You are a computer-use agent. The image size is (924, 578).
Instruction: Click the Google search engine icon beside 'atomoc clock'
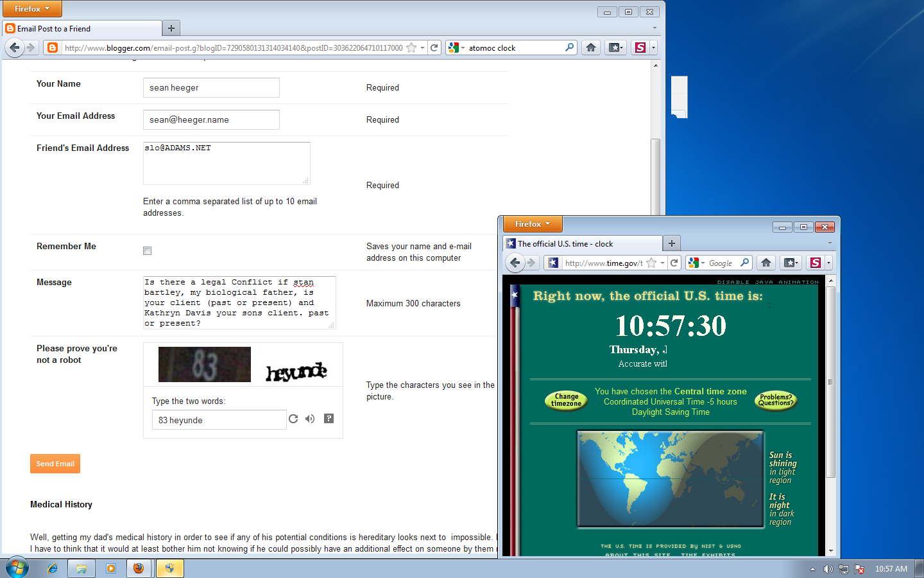tap(454, 48)
